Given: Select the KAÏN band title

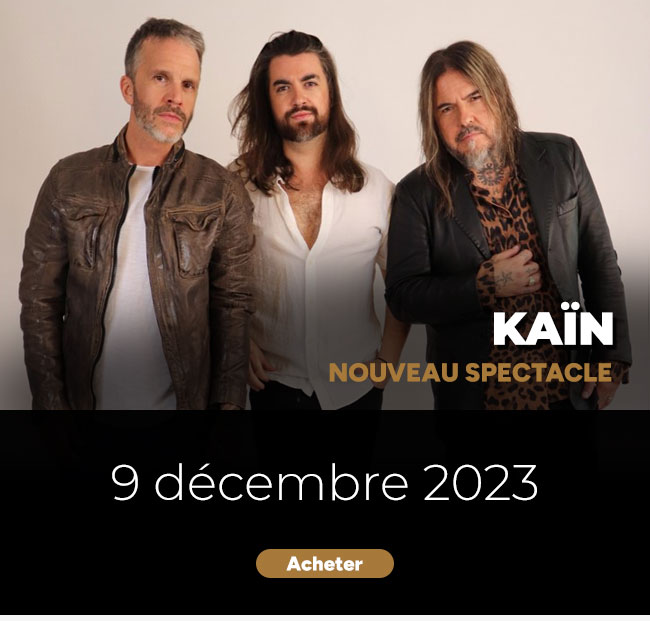Looking at the screenshot, I should [x=553, y=329].
